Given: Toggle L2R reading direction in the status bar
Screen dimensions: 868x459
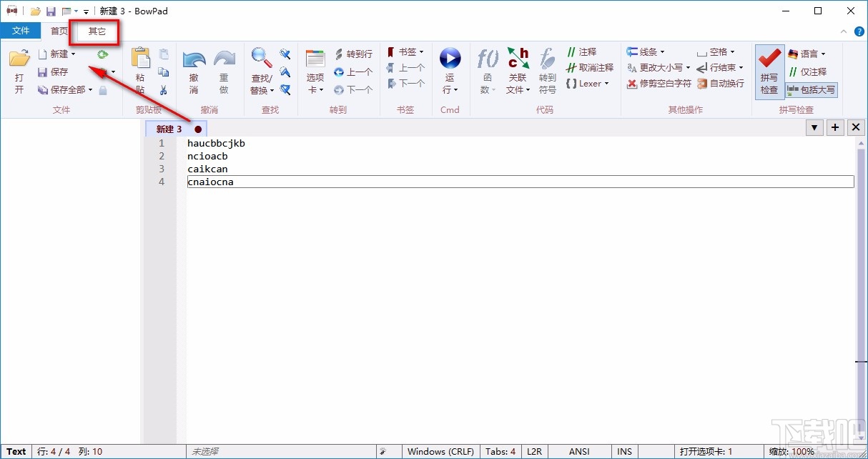Looking at the screenshot, I should tap(535, 451).
